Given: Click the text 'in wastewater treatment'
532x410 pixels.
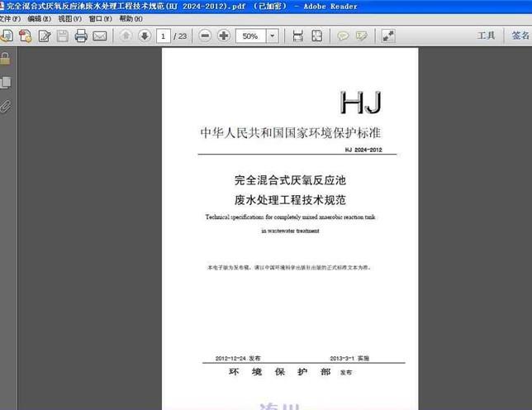Looking at the screenshot, I should click(x=290, y=231).
